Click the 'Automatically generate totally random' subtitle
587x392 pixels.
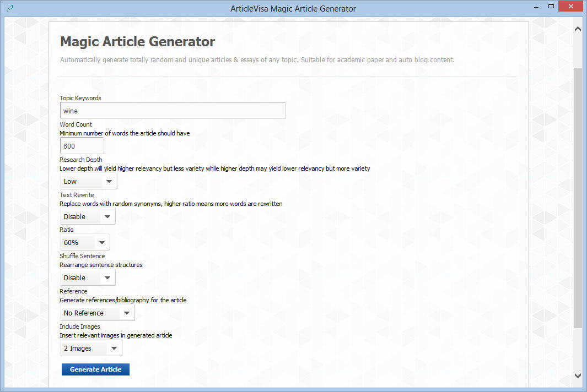(x=257, y=60)
